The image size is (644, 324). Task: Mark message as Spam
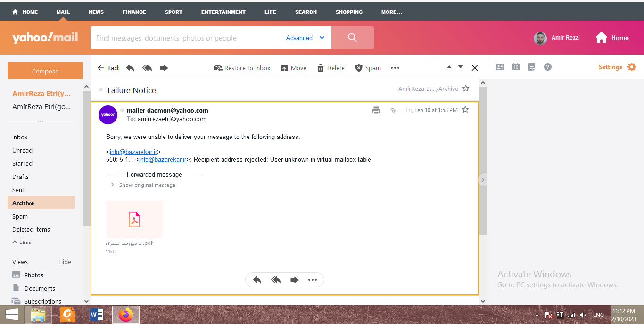368,68
